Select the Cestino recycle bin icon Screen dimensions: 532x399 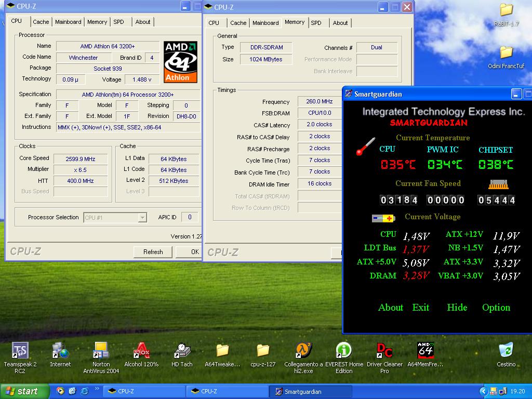pos(506,351)
